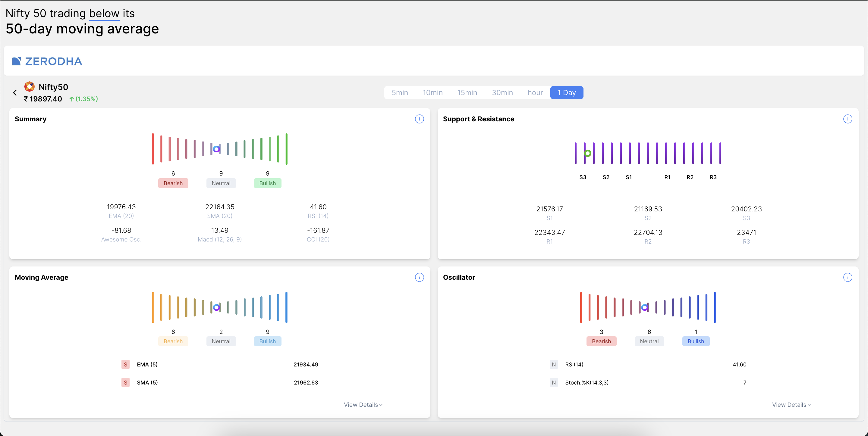The height and width of the screenshot is (436, 868).
Task: Click the Moving Average Bullish label
Action: tap(268, 341)
